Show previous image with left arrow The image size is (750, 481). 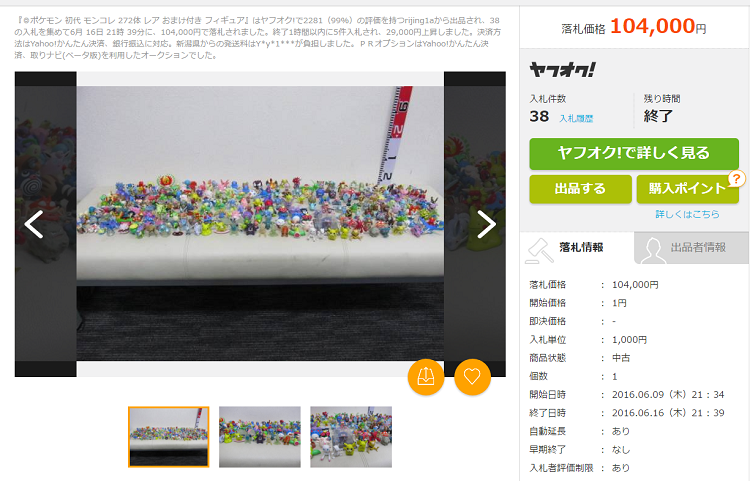[34, 224]
